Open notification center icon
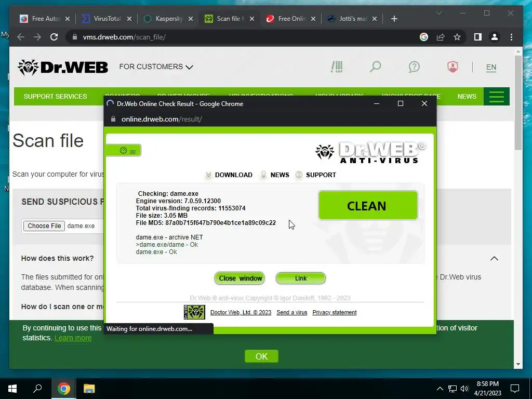Screen dimensions: 532x399 tap(515, 389)
